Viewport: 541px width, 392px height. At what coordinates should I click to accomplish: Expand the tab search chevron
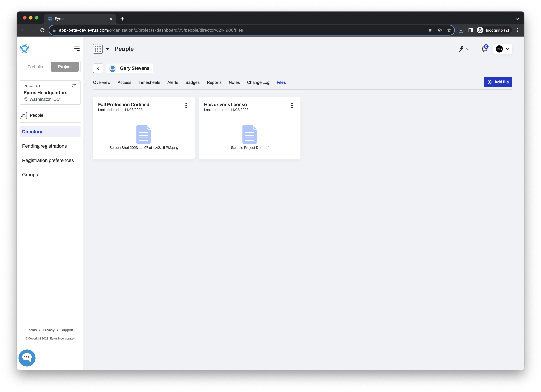(x=518, y=19)
